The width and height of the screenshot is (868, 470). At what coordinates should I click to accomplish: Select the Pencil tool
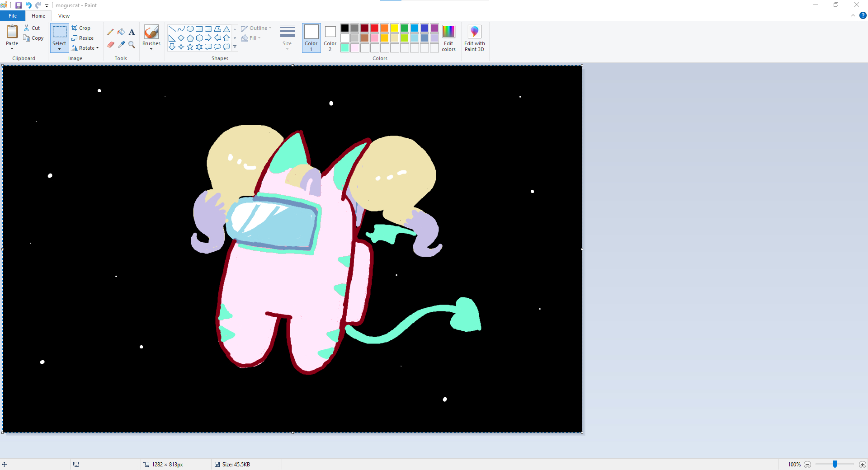click(x=110, y=32)
